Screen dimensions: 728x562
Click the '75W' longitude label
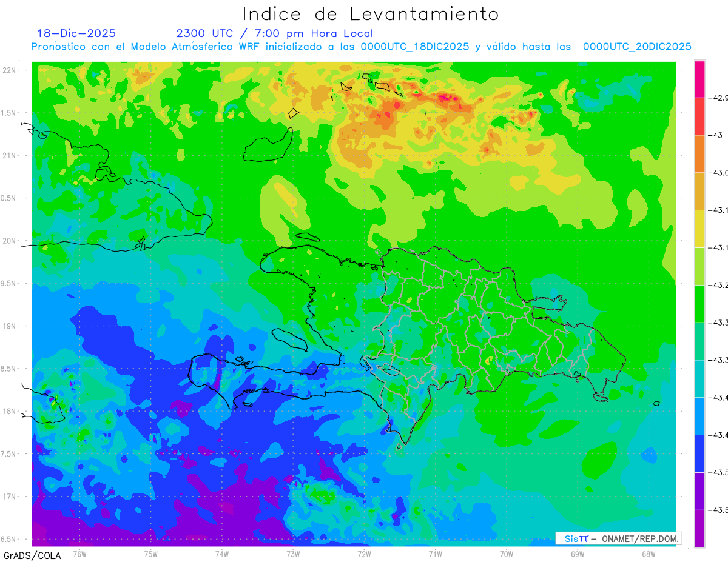[151, 554]
